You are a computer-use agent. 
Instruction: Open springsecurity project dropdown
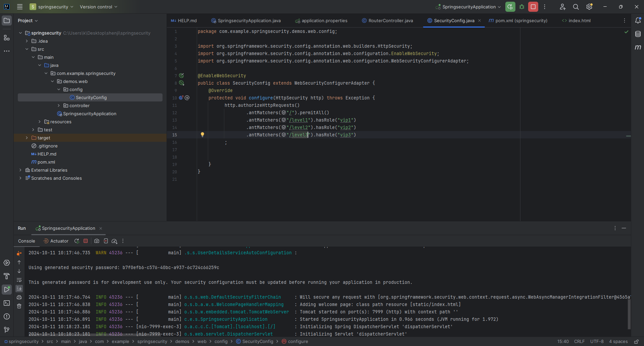[x=51, y=7]
